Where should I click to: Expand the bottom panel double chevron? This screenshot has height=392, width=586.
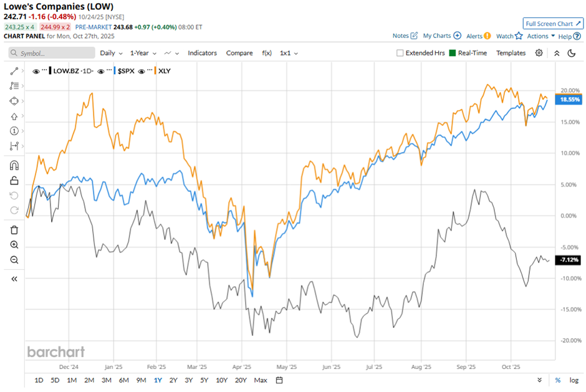click(x=540, y=380)
